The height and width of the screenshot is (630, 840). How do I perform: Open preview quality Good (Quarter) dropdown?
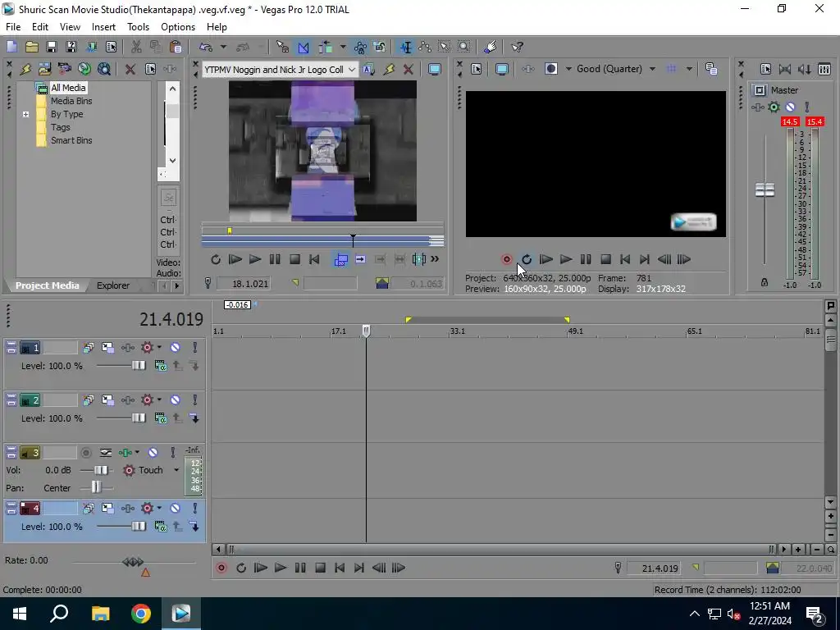pos(652,69)
